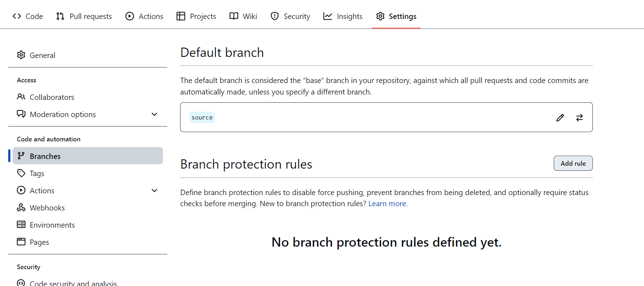The image size is (644, 286).
Task: Select Branches in the sidebar
Action: [88, 156]
